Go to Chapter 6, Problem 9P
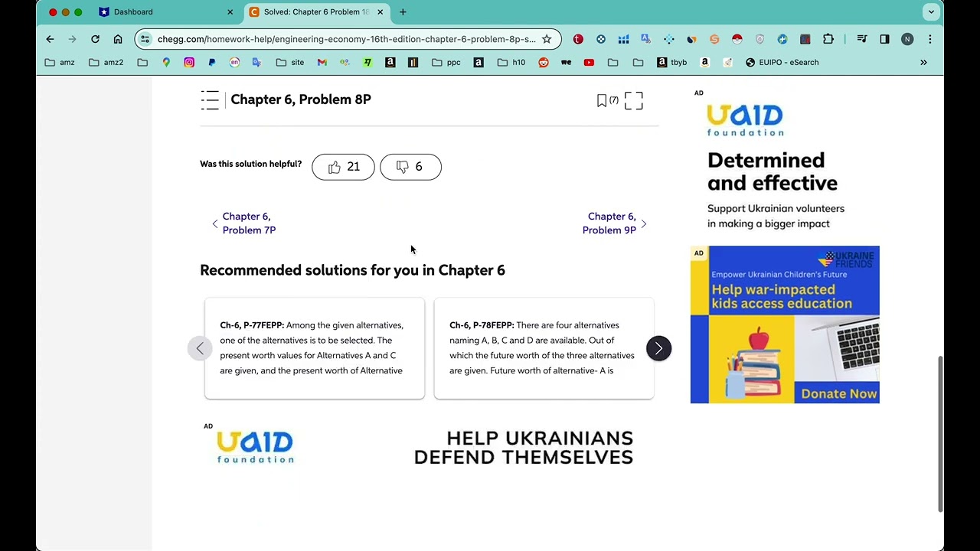This screenshot has height=551, width=980. pos(615,223)
